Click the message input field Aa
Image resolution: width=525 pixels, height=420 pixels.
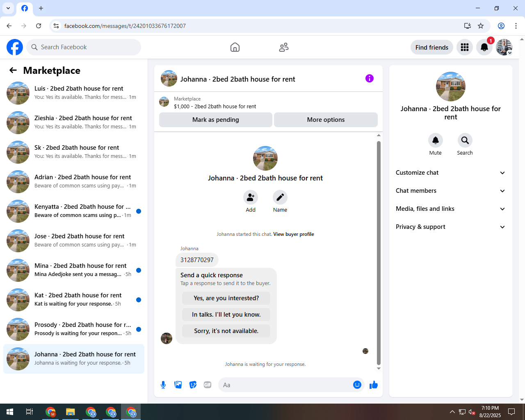coord(285,385)
